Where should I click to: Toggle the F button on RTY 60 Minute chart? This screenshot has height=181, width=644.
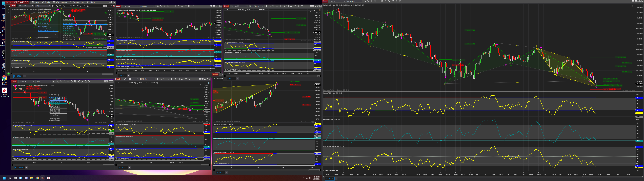(209, 83)
